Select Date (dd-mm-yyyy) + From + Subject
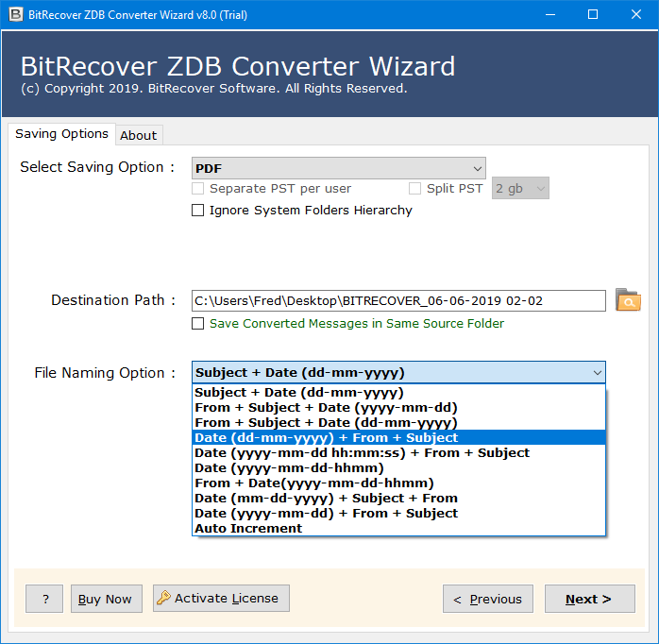This screenshot has width=659, height=644. [398, 437]
